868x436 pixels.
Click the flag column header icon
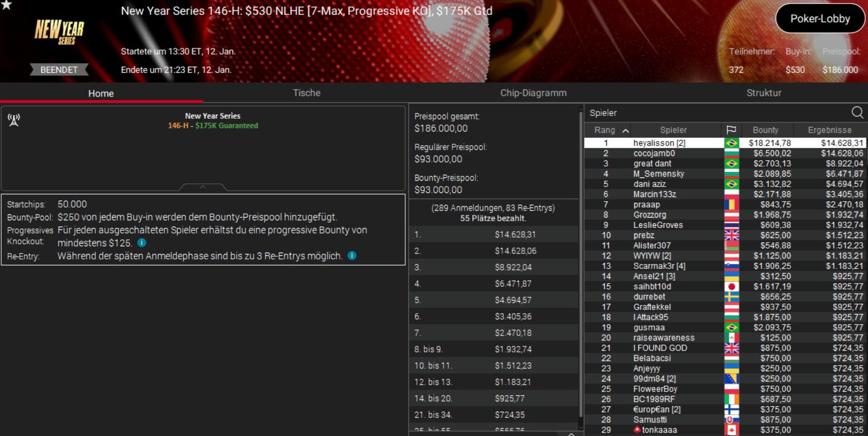pos(731,130)
